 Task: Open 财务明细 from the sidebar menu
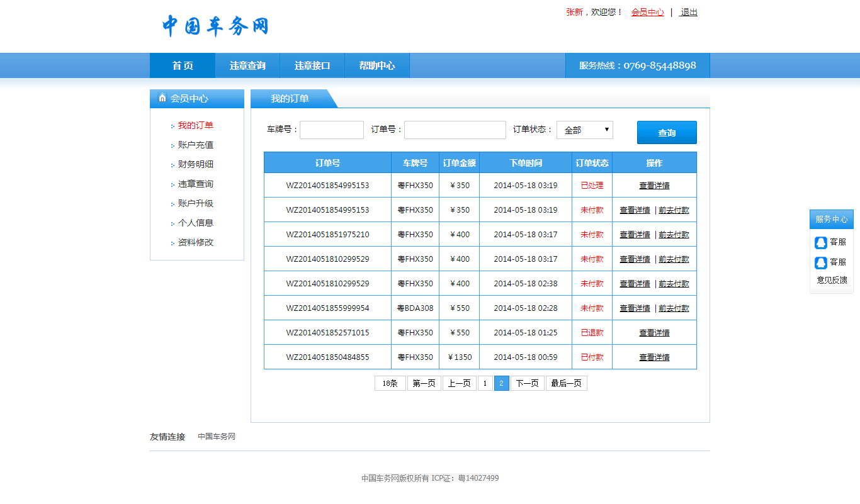pyautogui.click(x=196, y=164)
